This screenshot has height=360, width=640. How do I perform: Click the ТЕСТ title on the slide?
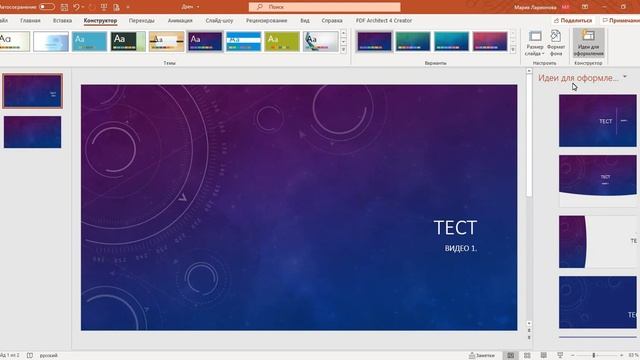coord(455,228)
